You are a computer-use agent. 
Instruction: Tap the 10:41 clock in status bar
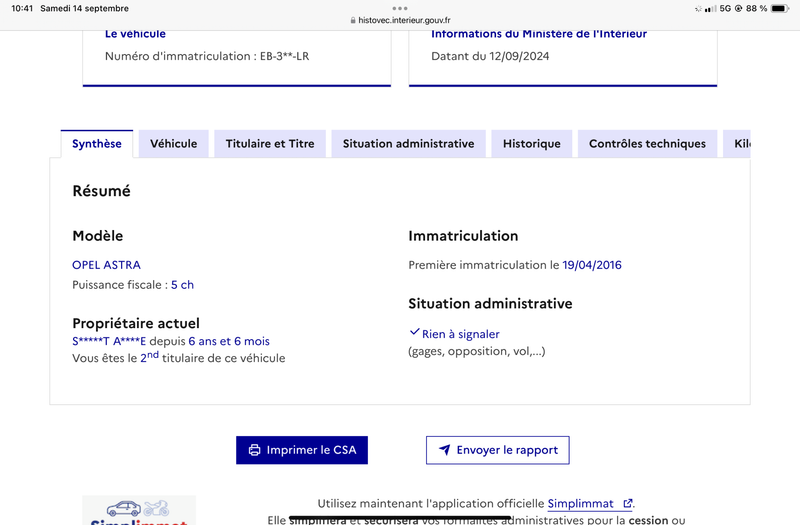click(22, 8)
